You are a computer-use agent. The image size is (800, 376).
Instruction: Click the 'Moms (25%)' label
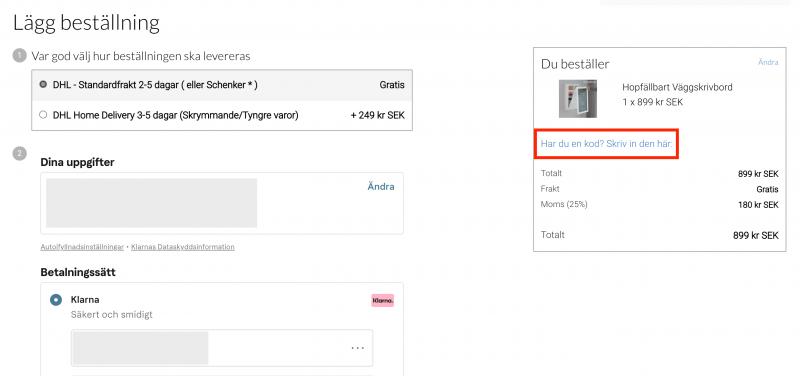point(564,205)
